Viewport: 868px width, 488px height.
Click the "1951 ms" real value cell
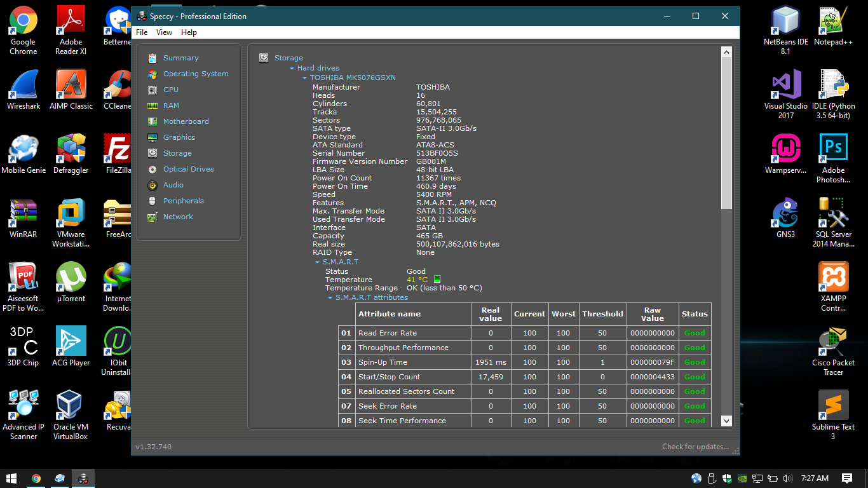491,362
